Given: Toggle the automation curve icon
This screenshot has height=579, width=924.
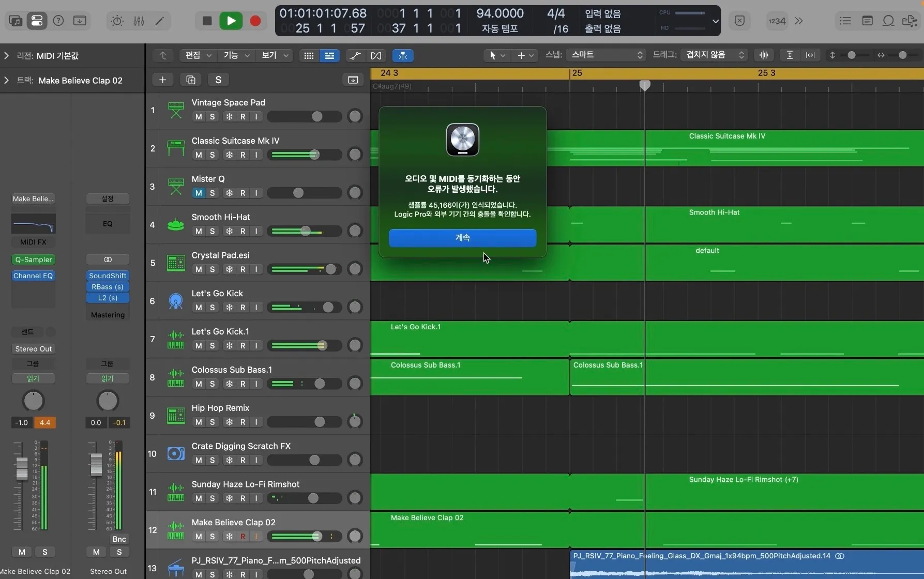Looking at the screenshot, I should pos(355,55).
